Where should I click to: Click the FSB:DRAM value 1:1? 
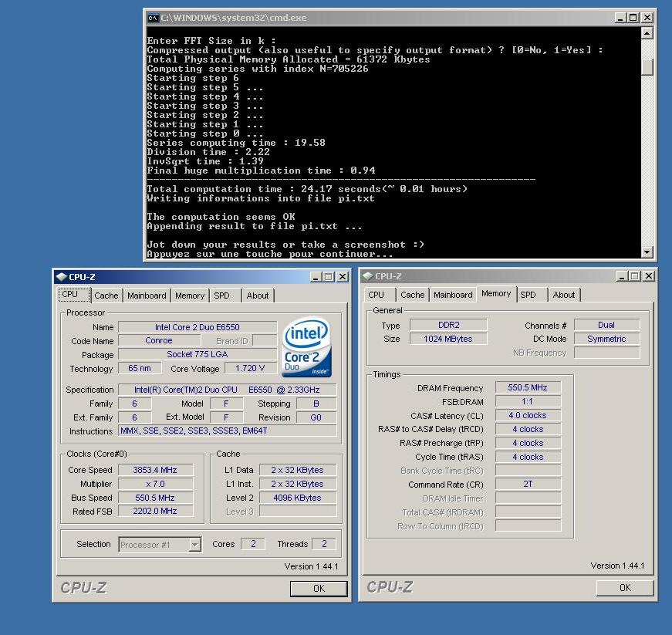528,401
